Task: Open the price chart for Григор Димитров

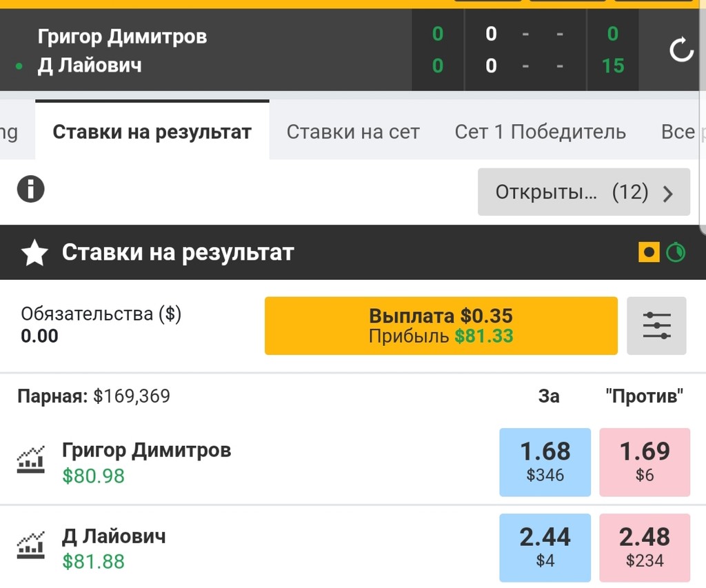Action: coord(31,459)
